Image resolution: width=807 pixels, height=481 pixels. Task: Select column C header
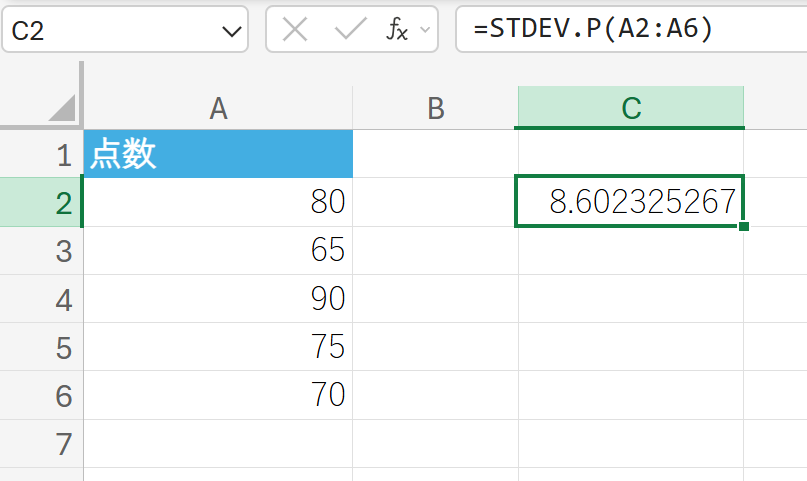(630, 108)
